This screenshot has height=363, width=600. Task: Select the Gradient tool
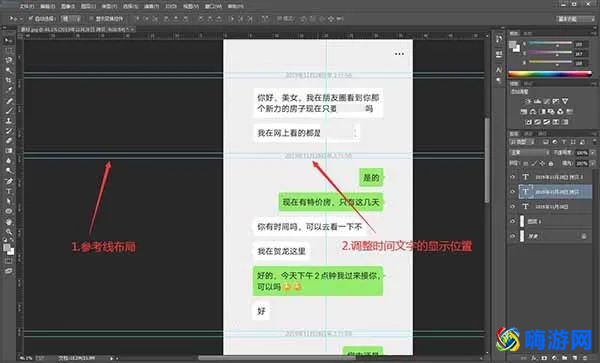pyautogui.click(x=8, y=151)
